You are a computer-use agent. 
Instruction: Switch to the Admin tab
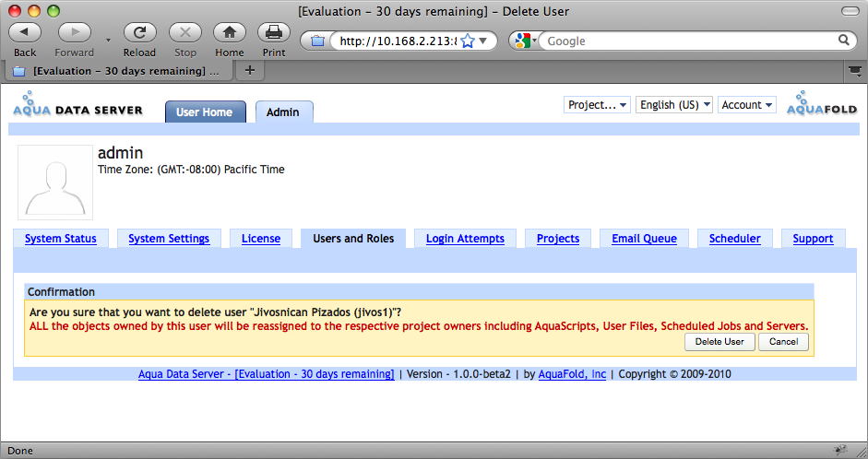click(x=283, y=112)
